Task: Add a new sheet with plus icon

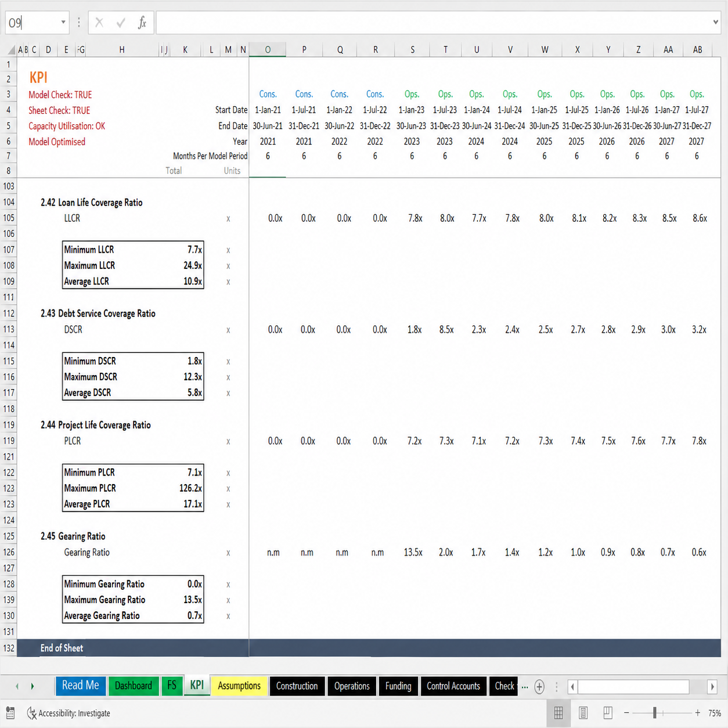Action: (539, 687)
